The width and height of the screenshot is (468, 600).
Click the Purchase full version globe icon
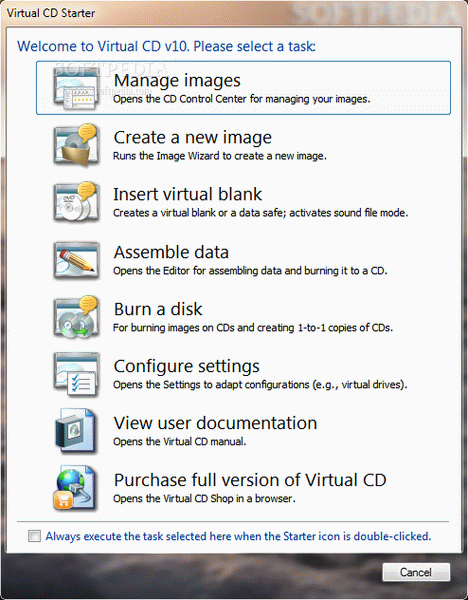point(75,488)
